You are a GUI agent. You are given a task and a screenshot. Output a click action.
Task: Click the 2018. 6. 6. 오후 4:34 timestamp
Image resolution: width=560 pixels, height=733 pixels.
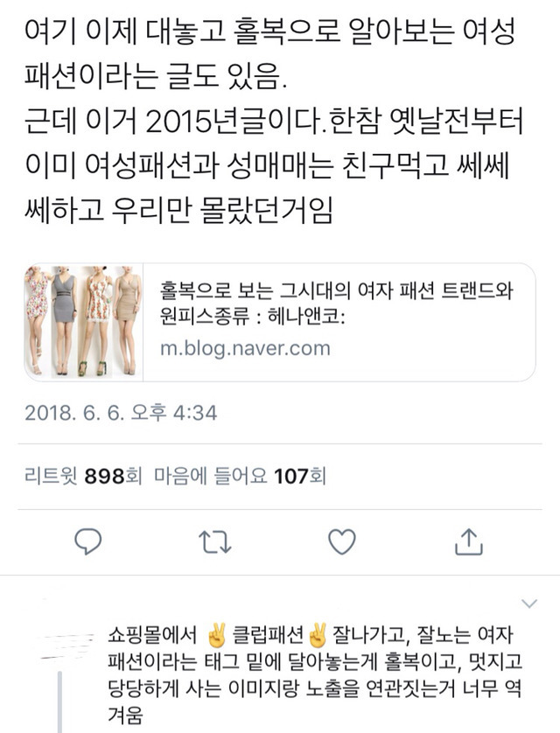[121, 413]
